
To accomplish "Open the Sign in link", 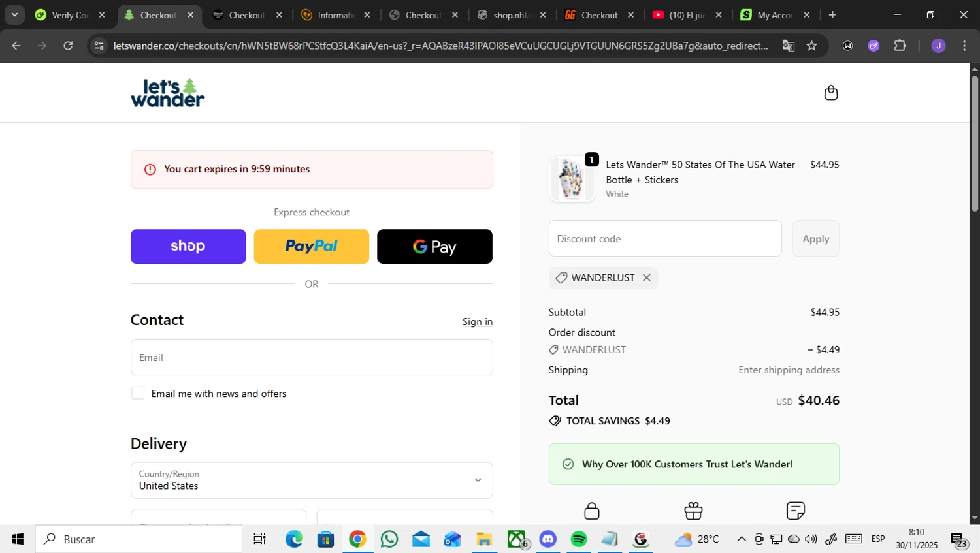I will (x=477, y=321).
